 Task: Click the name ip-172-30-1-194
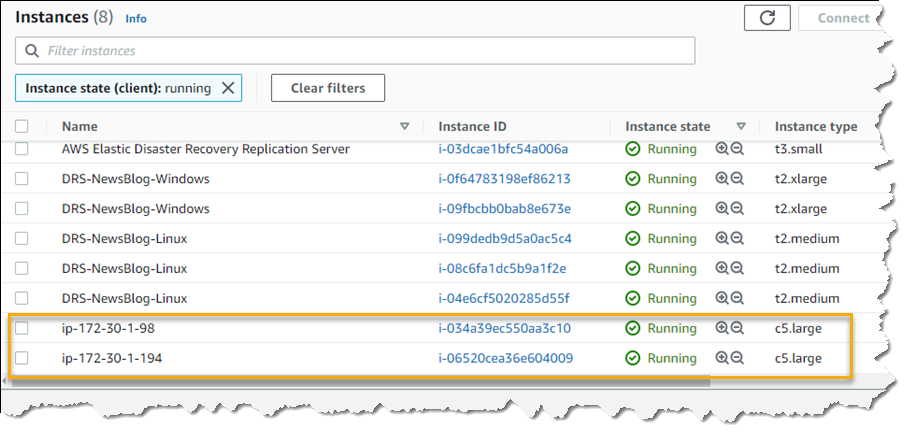[112, 358]
